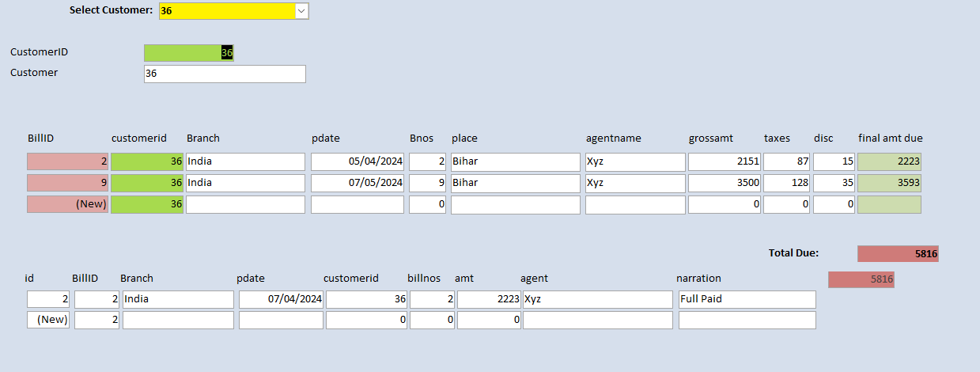Click the BillID 9 field

(x=67, y=184)
